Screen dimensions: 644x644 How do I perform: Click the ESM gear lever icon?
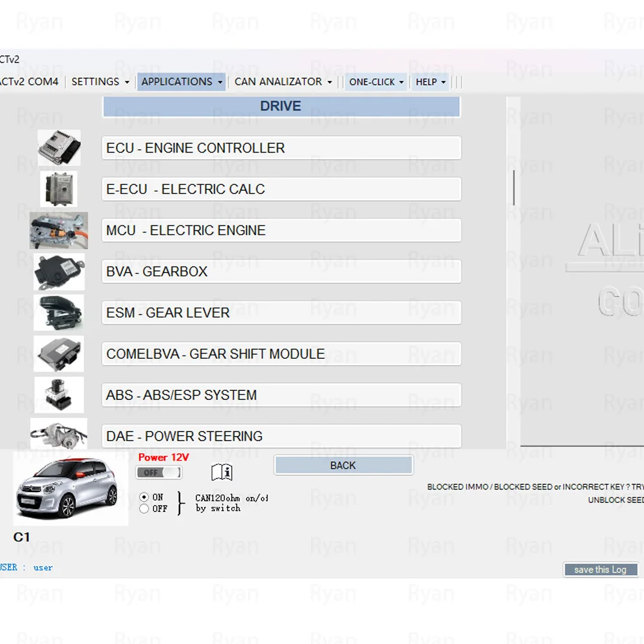point(59,313)
